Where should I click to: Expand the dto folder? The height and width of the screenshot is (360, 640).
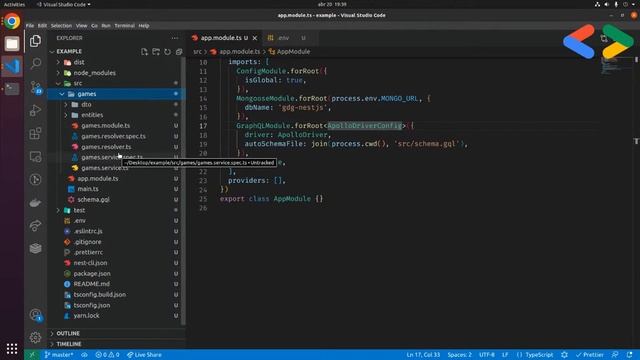[x=117, y=104]
